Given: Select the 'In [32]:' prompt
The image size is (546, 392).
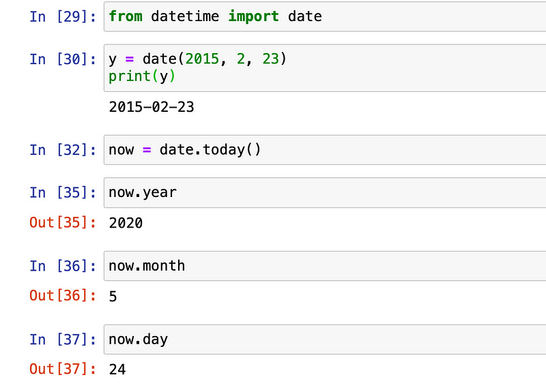Looking at the screenshot, I should [63, 150].
